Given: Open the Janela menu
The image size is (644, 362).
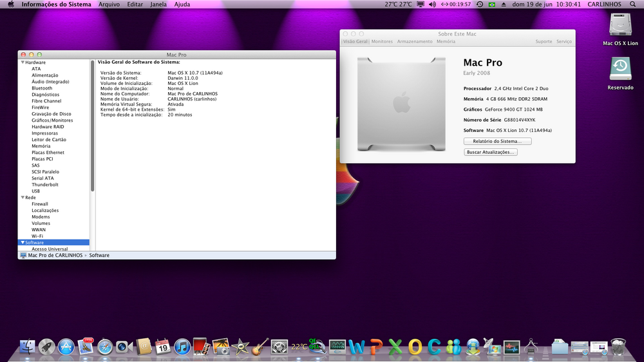Looking at the screenshot, I should [158, 5].
